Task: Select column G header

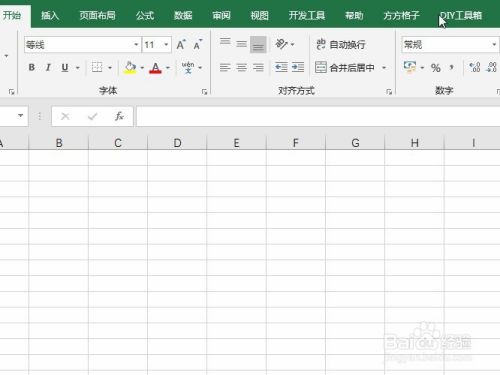Action: 355,143
